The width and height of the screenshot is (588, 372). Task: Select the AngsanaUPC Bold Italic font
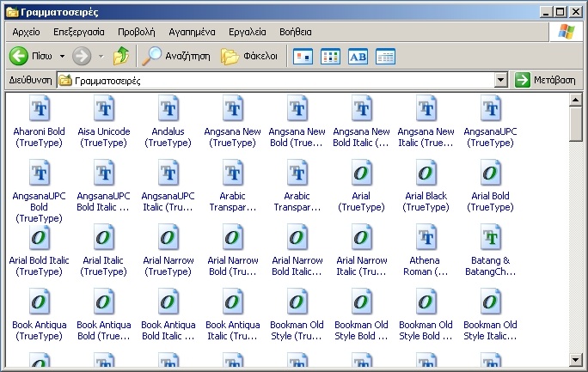pyautogui.click(x=103, y=186)
